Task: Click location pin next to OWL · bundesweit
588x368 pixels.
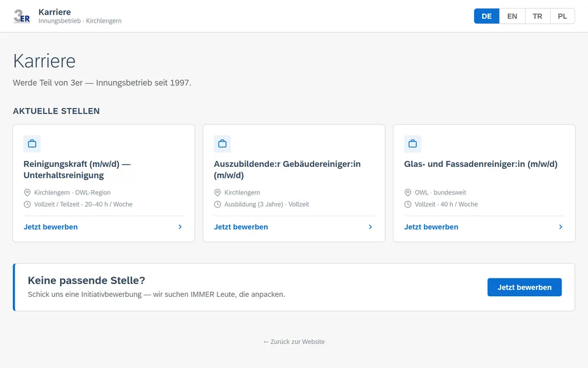Action: [408, 193]
